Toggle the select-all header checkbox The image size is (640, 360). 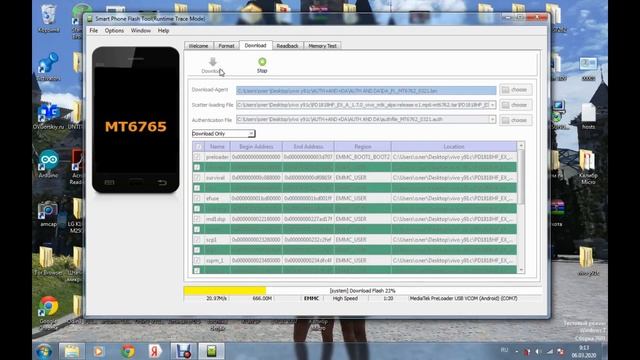point(198,147)
